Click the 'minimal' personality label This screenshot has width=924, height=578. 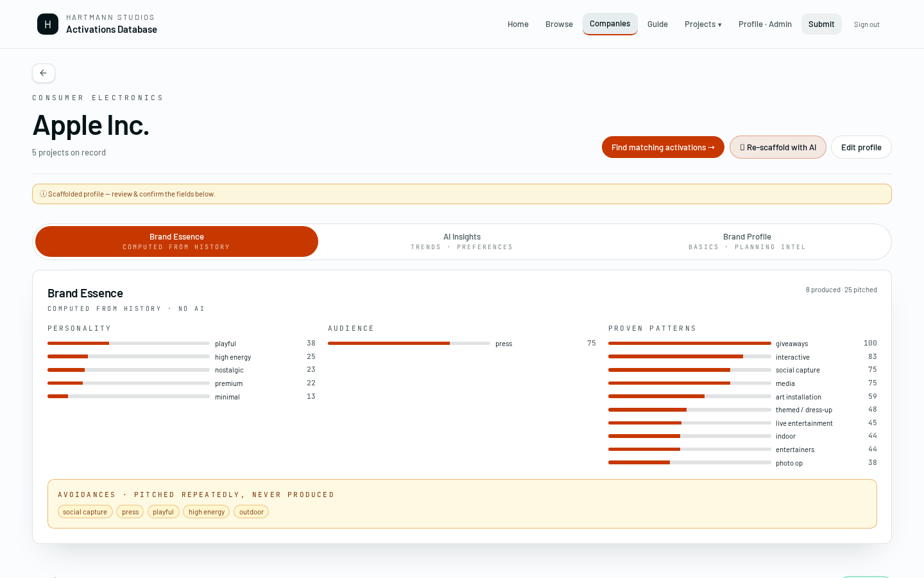click(x=227, y=398)
